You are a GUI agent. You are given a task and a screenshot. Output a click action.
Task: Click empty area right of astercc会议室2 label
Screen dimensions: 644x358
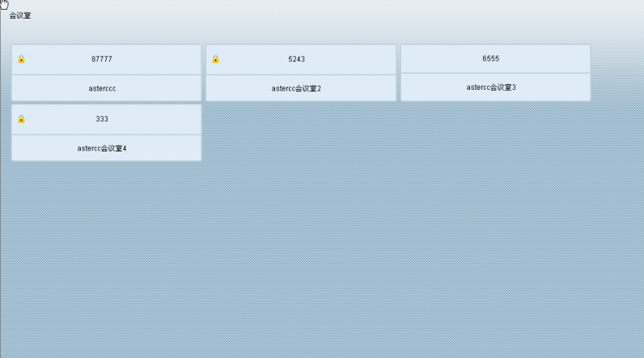point(364,88)
